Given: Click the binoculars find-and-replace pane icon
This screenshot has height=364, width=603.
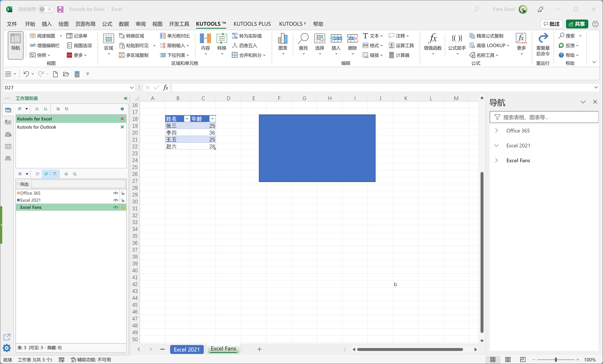Looking at the screenshot, I should [x=8, y=158].
